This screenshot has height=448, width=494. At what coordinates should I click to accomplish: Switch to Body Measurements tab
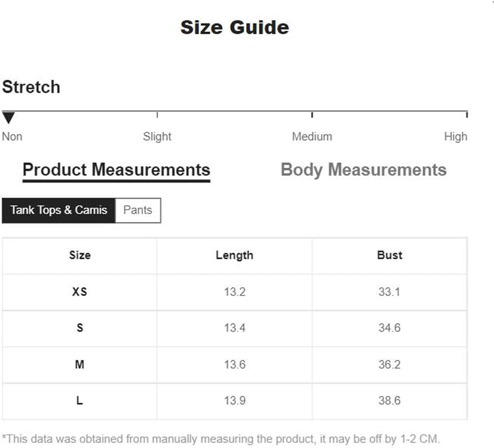click(363, 170)
